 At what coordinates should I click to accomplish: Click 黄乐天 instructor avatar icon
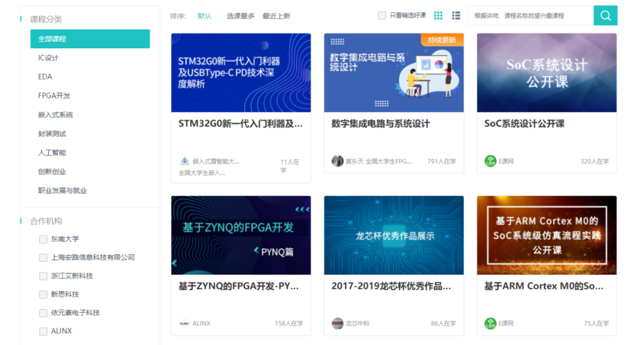[338, 161]
